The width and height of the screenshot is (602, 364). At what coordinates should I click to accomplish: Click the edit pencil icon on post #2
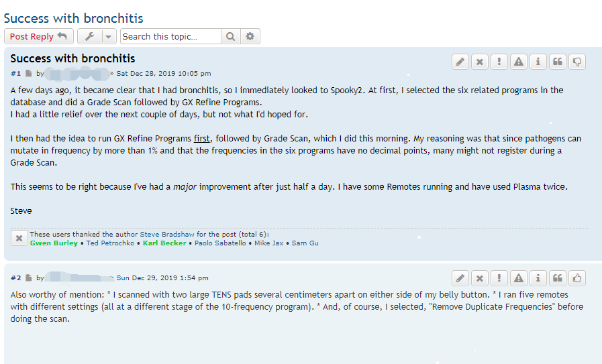tap(460, 278)
